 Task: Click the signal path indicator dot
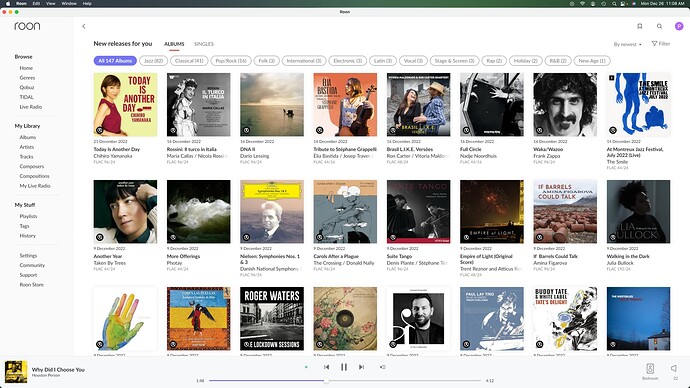(x=306, y=367)
